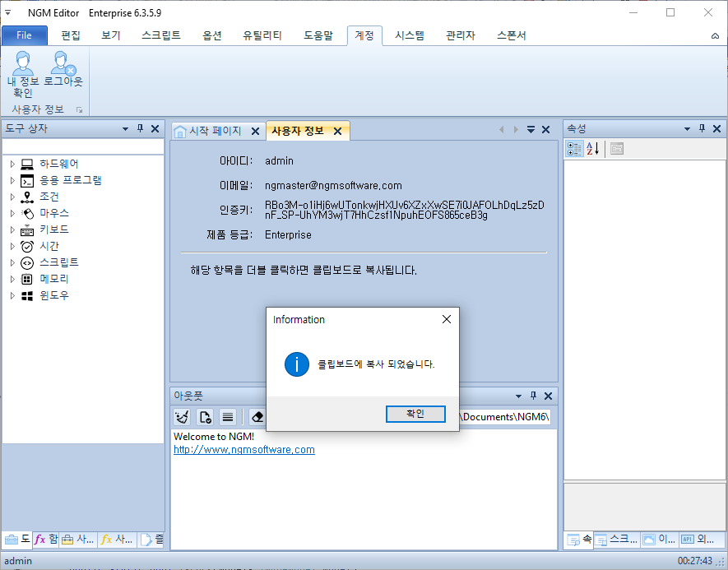Pin the 속성 panel
This screenshot has height=570, width=728.
[702, 128]
